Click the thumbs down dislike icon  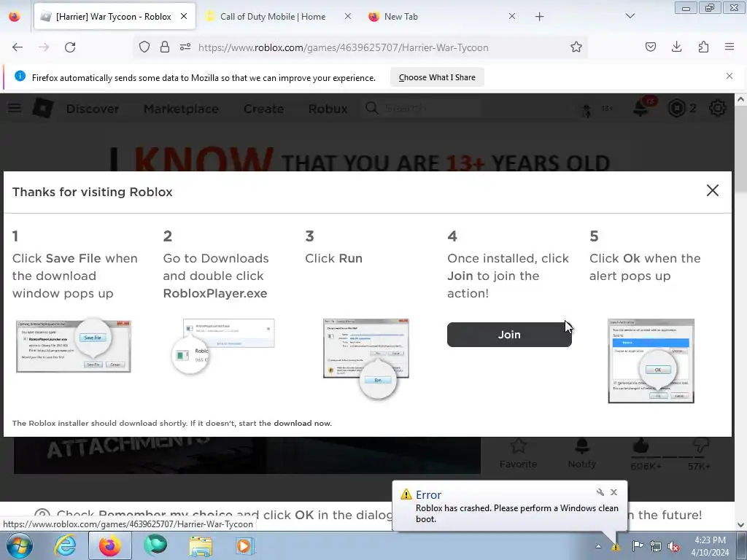point(700,447)
